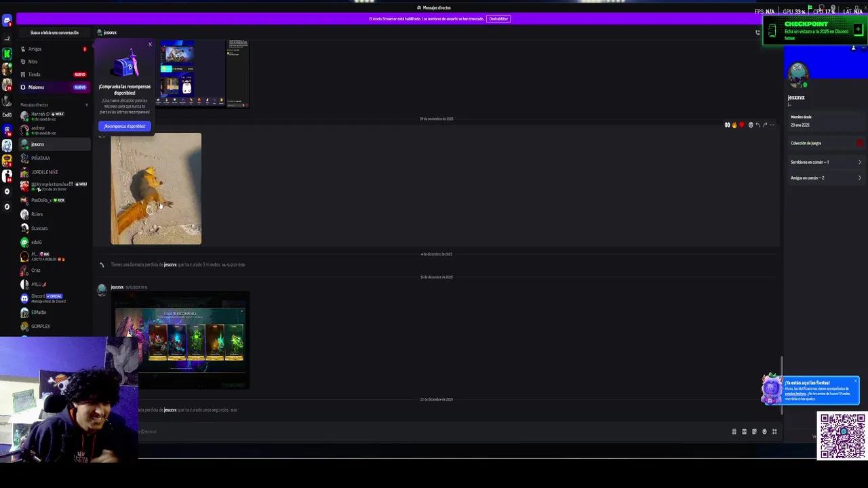The width and height of the screenshot is (868, 488).
Task: Open add reaction picker on message
Action: pyautogui.click(x=751, y=125)
